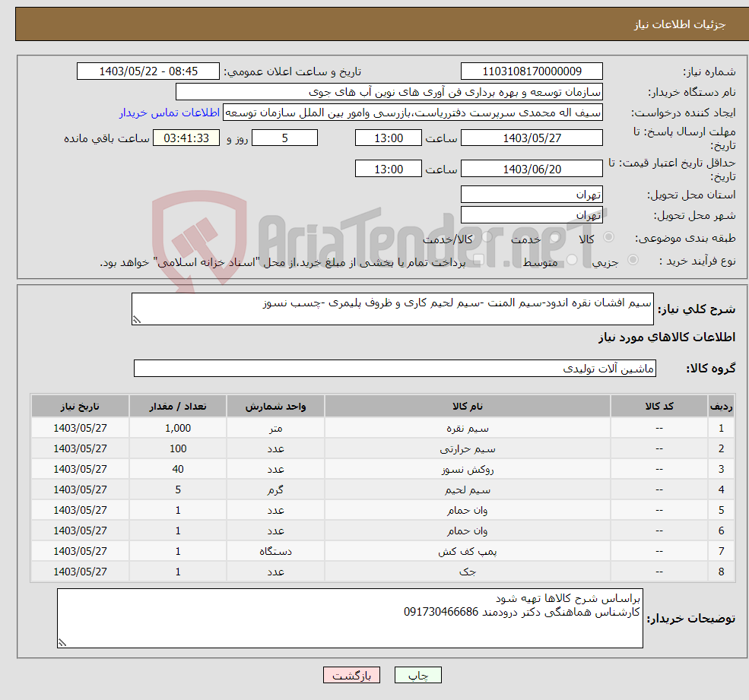Click the announcement date field 1403/05/22 - 08:45
Image resolution: width=749 pixels, height=700 pixels.
point(148,71)
